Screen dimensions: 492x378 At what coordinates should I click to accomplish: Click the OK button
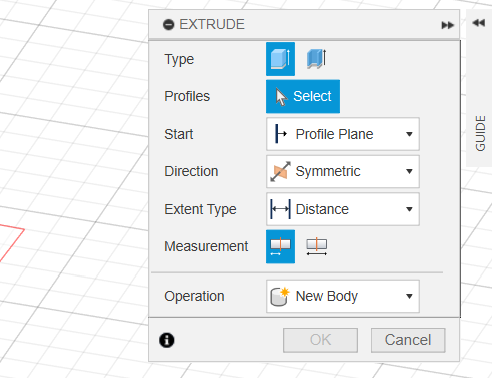(320, 340)
